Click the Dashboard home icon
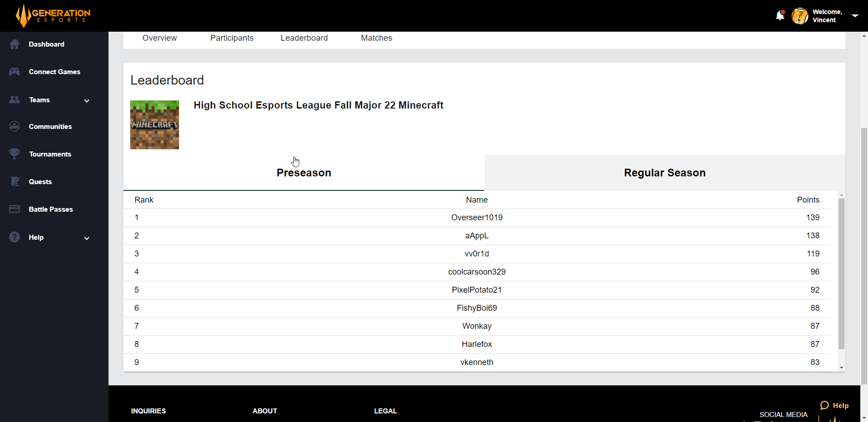This screenshot has width=868, height=422. pos(14,44)
